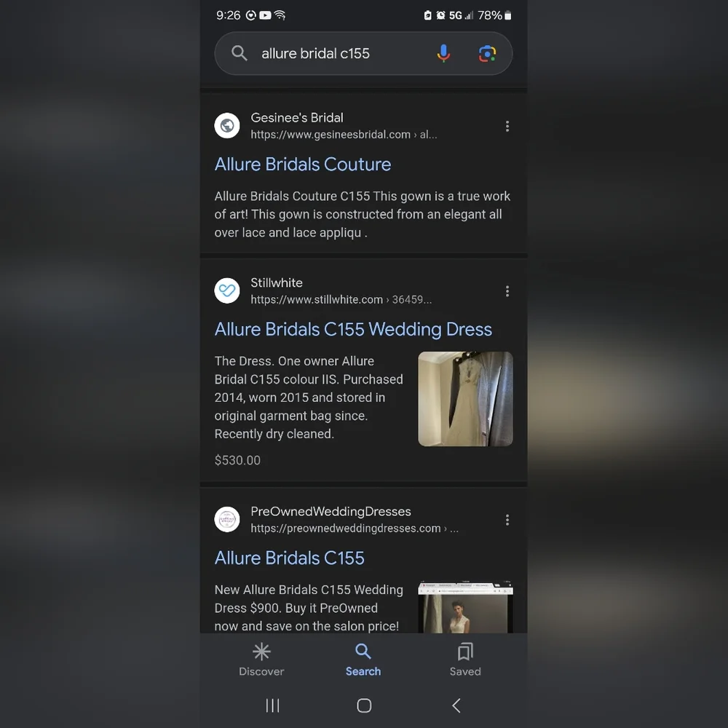Image resolution: width=728 pixels, height=728 pixels.
Task: Open the Allure Bridals Couture link
Action: click(x=303, y=165)
